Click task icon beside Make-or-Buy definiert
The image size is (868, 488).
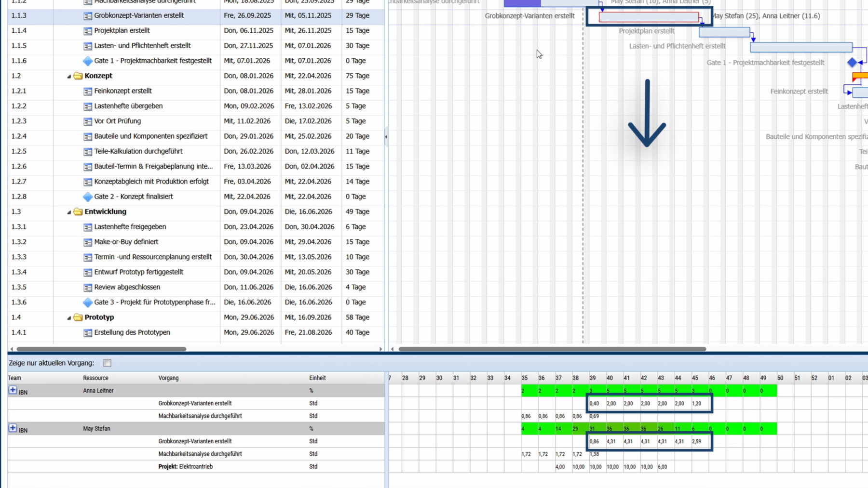pyautogui.click(x=87, y=242)
